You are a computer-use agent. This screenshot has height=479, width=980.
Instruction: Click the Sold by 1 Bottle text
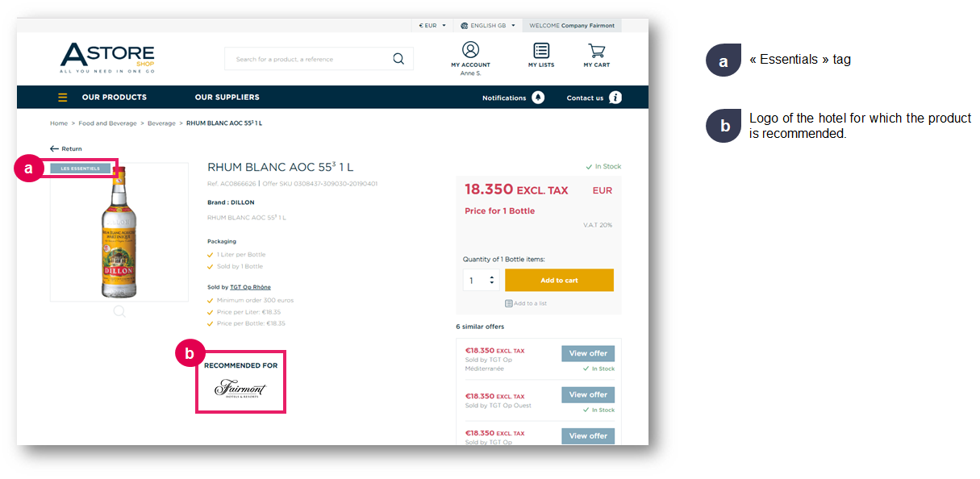point(240,266)
